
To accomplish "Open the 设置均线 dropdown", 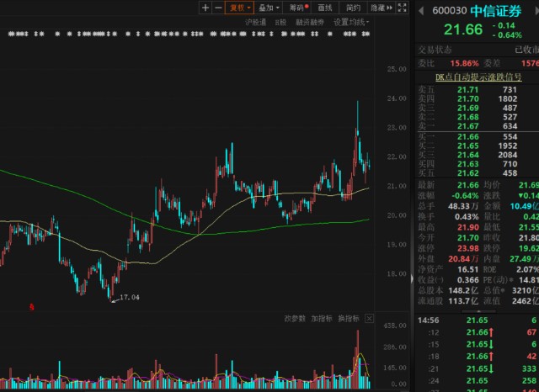I will pos(350,22).
